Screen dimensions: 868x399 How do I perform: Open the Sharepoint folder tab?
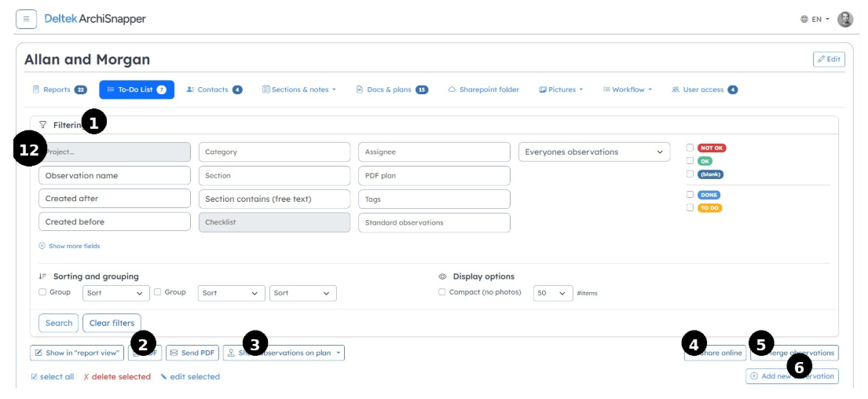(483, 90)
